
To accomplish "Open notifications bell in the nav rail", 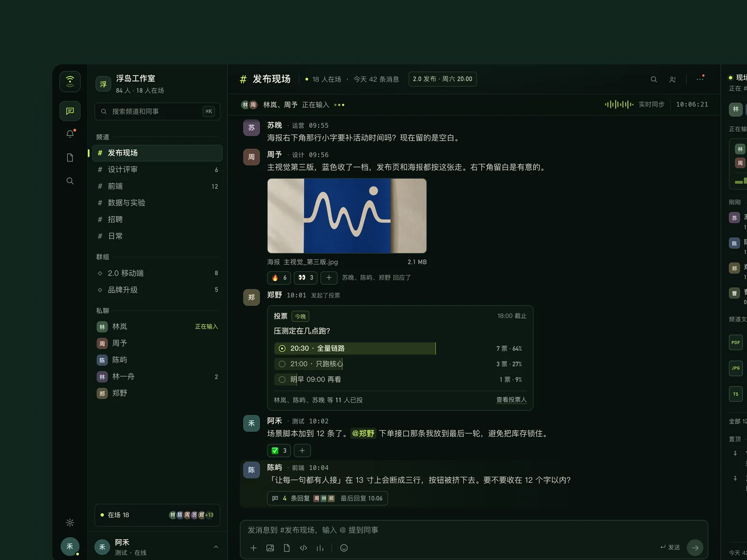I will pyautogui.click(x=70, y=134).
